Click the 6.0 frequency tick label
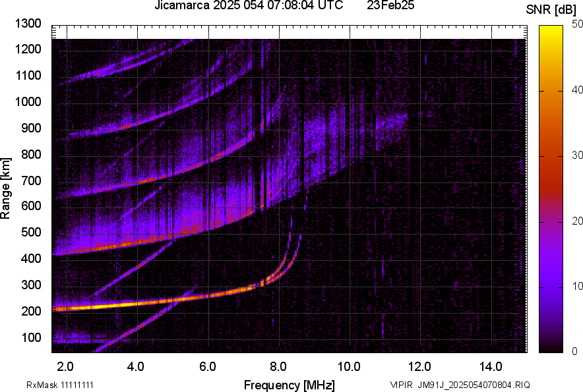This screenshot has height=392, width=583. tap(208, 367)
